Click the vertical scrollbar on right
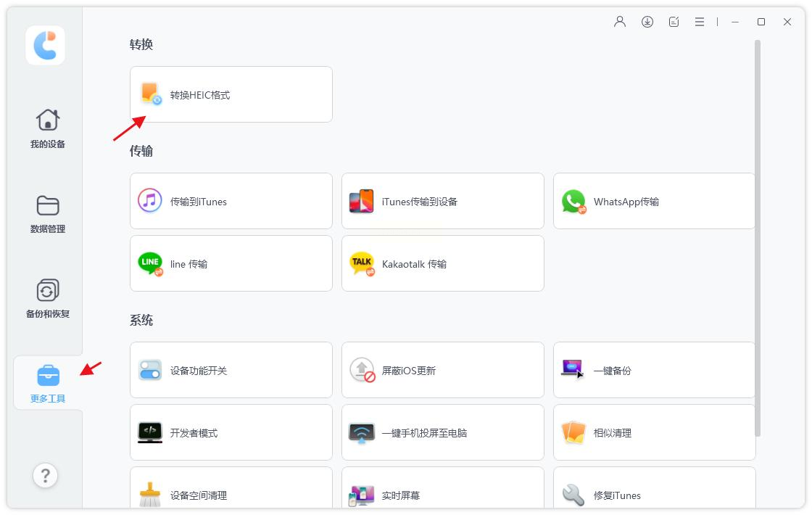This screenshot has width=812, height=515. (x=758, y=239)
